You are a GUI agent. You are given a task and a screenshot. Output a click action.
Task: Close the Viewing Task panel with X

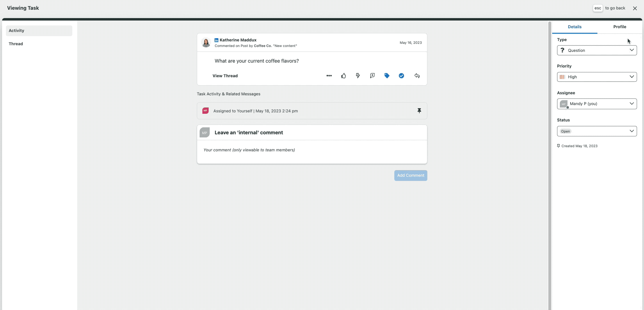pos(635,8)
